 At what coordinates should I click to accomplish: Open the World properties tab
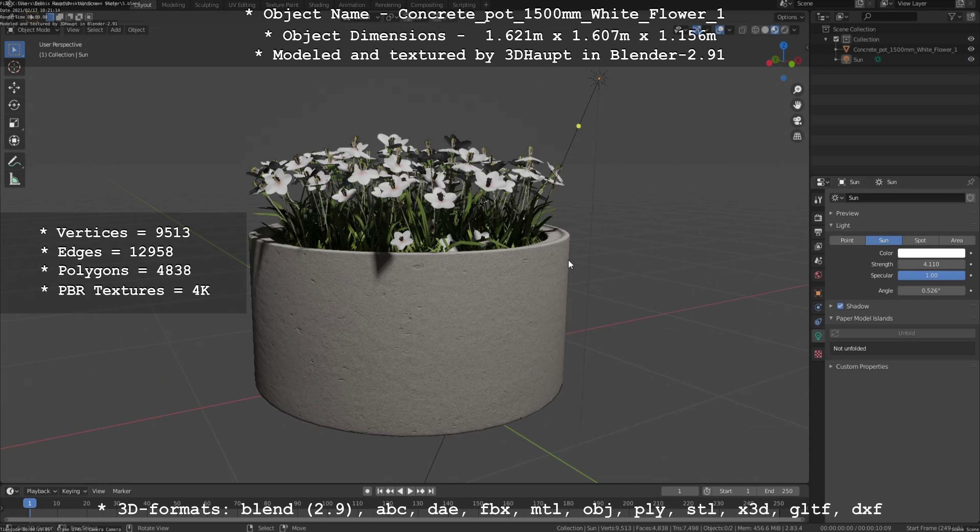818,275
